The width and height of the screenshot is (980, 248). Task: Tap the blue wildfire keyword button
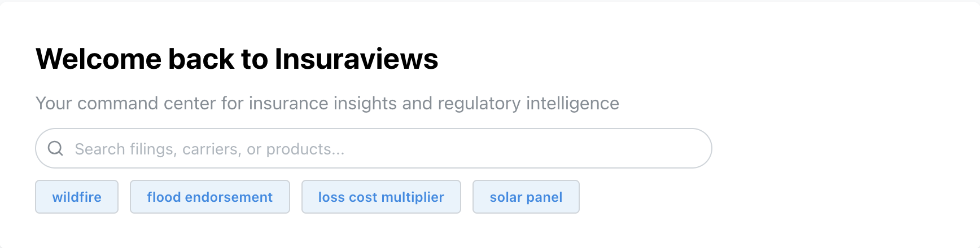tap(77, 197)
